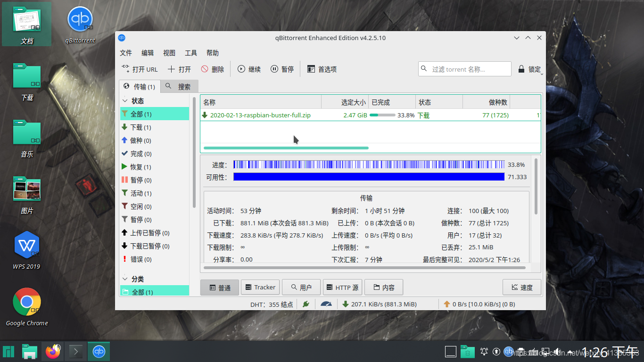Show the 普通 general details panel
644x362 pixels.
click(220, 288)
